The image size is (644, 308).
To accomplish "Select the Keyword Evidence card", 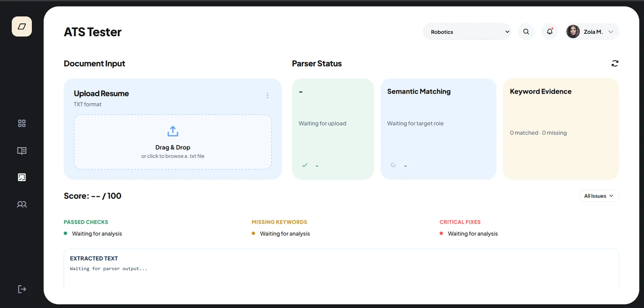I will pos(561,129).
